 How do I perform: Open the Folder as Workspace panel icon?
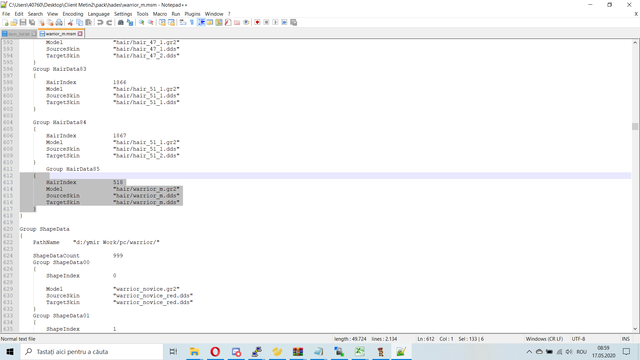[237, 22]
